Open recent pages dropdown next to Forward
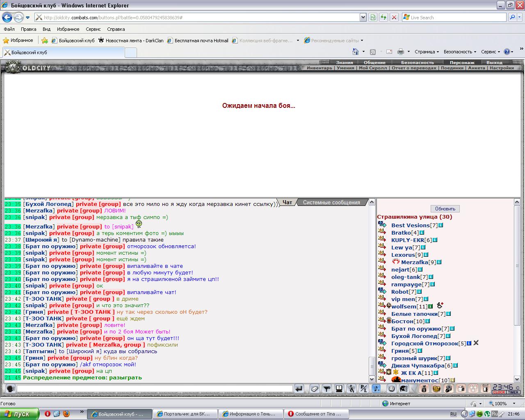 point(27,18)
